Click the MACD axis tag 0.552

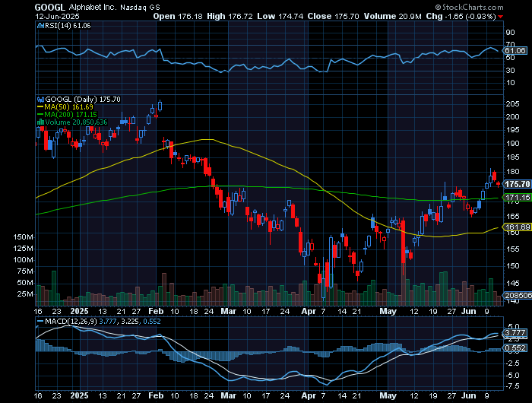(x=515, y=348)
